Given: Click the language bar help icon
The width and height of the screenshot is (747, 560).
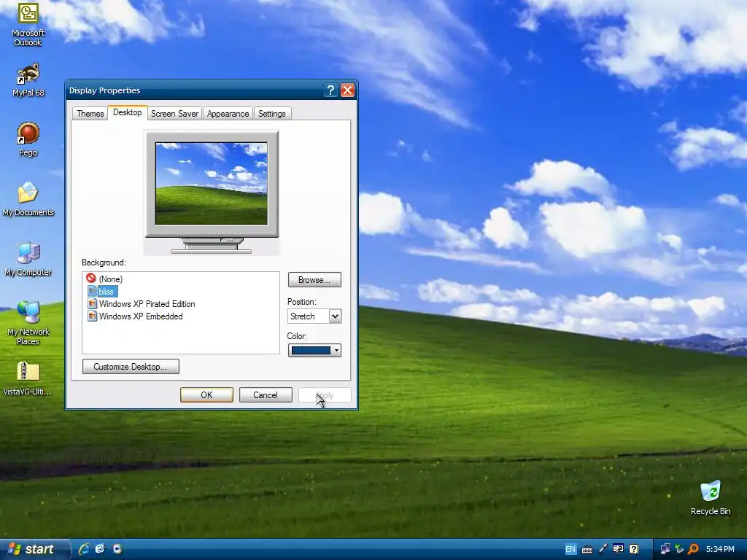Looking at the screenshot, I should click(x=634, y=549).
